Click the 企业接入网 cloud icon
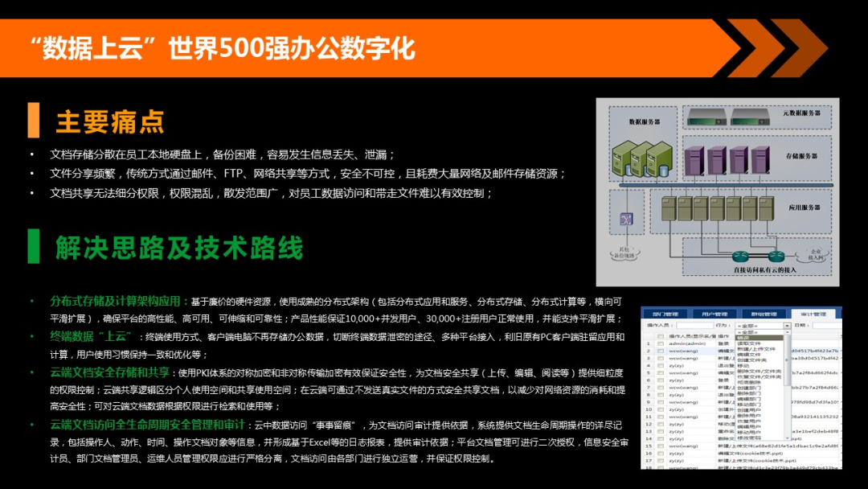868x489 pixels. [812, 255]
